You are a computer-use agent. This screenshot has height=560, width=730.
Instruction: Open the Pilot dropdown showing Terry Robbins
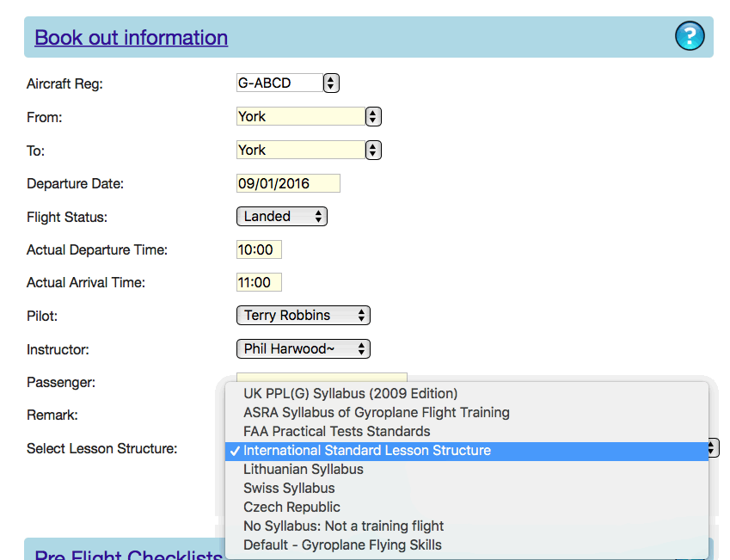[303, 316]
